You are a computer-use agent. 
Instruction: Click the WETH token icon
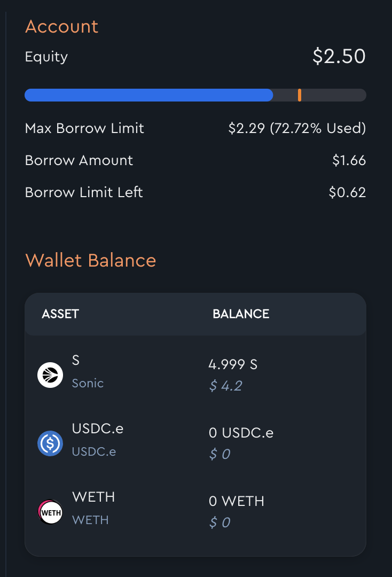[50, 511]
